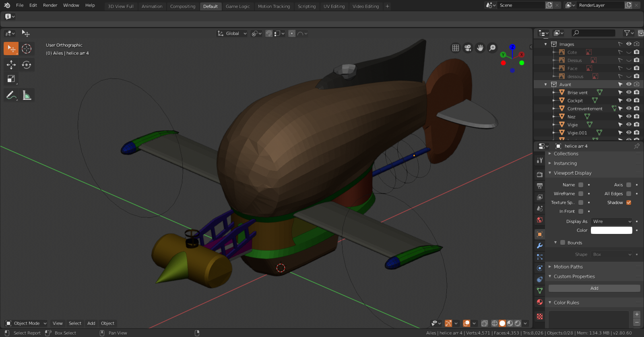Expand the Motion Paths panel
644x337 pixels.
tap(568, 267)
